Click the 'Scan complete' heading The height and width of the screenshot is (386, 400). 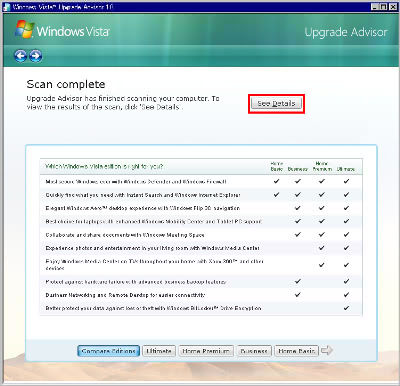[66, 84]
